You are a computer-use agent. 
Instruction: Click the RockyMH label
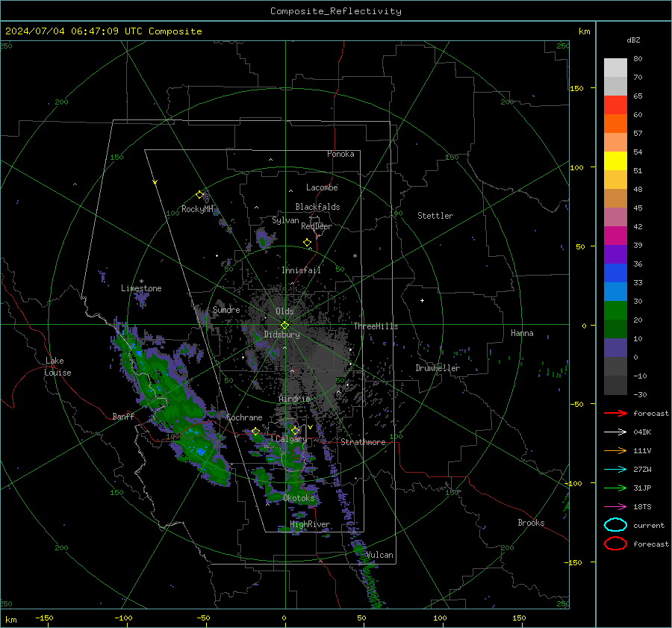click(197, 209)
